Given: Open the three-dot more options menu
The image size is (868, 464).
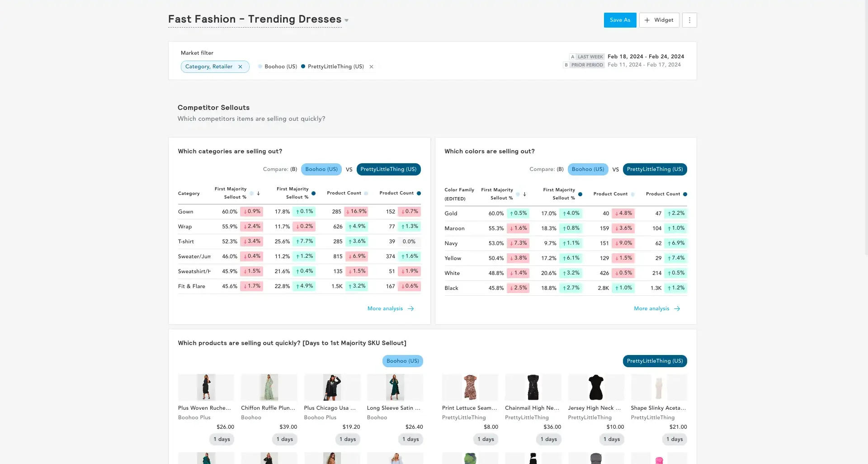Looking at the screenshot, I should 689,20.
